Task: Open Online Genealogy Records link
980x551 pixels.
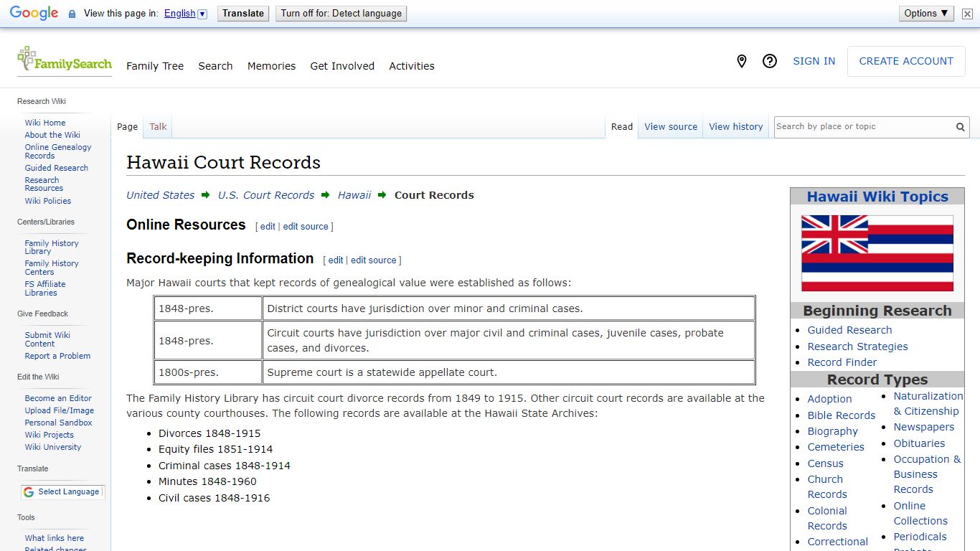Action: pos(58,151)
